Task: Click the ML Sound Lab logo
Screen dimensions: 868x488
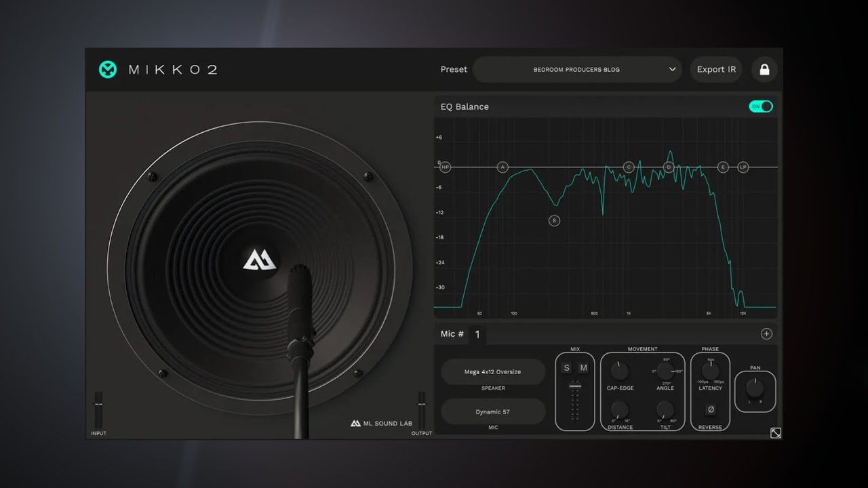Action: tap(381, 424)
